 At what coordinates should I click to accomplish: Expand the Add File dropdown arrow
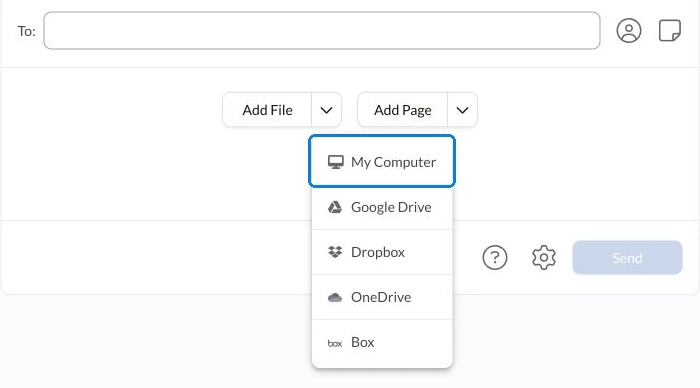point(326,110)
